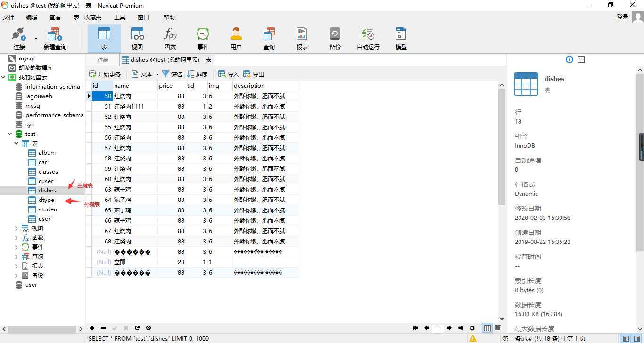The height and width of the screenshot is (343, 644).
Task: Expand the 连接 dropdown arrow
Action: tap(36, 39)
